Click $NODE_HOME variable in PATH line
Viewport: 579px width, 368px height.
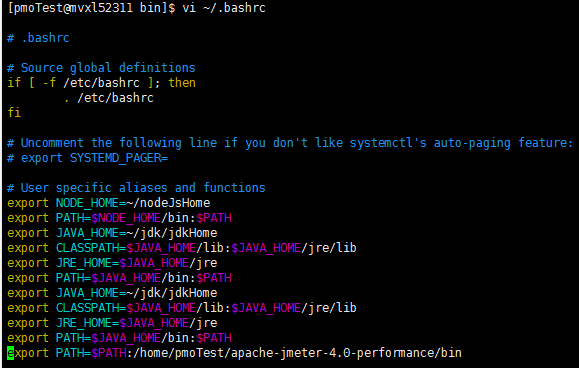click(126, 218)
